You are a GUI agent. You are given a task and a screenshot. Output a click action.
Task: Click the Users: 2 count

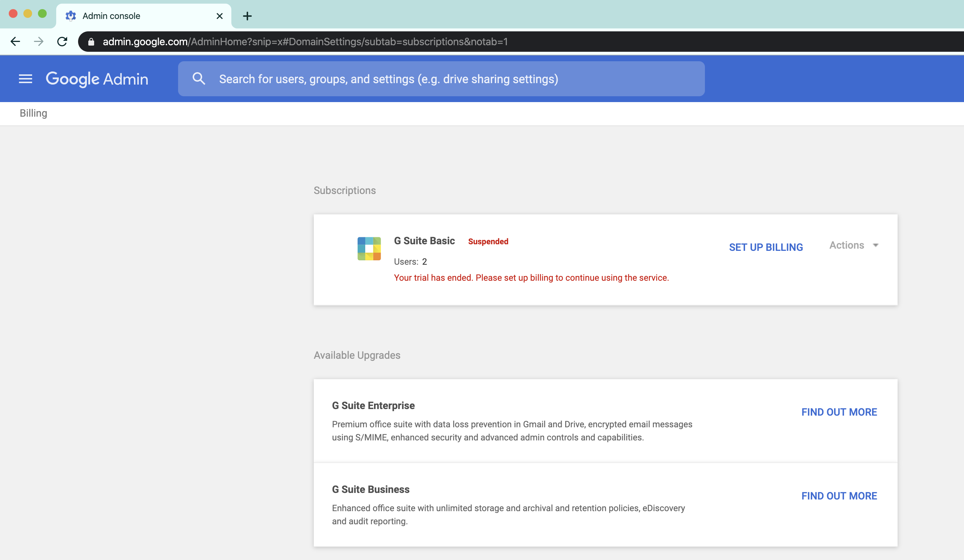point(410,262)
